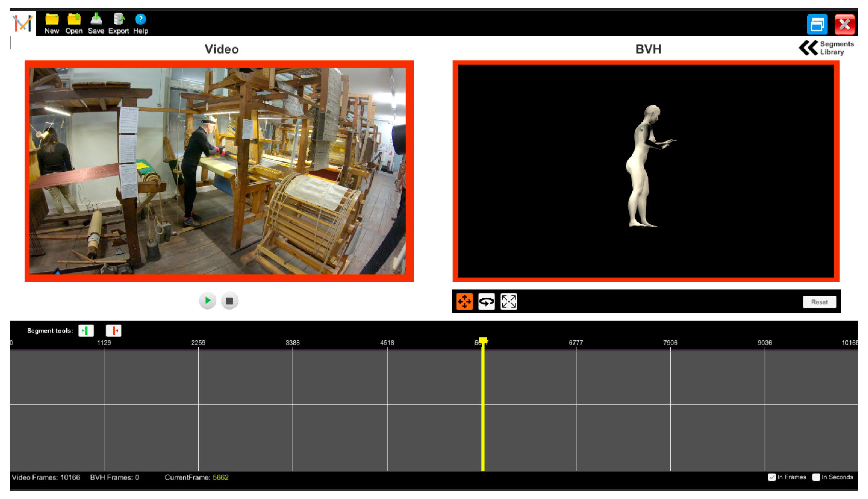Toggle the In Frames checkbox

[772, 477]
